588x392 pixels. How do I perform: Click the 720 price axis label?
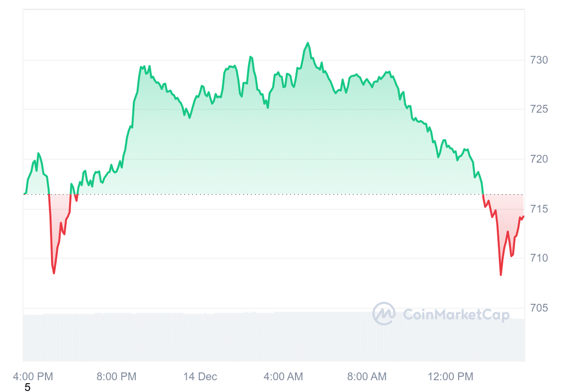click(x=539, y=159)
